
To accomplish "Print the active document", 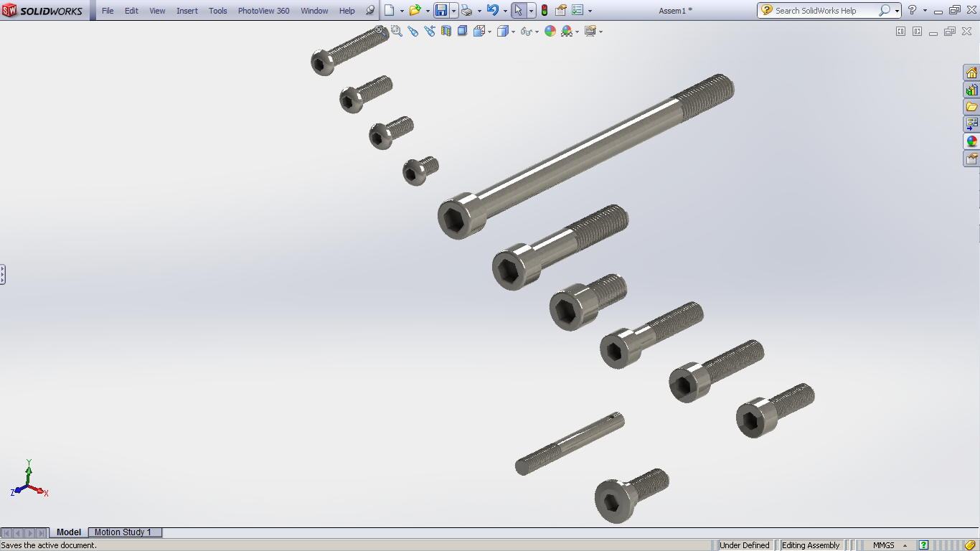I will point(466,10).
